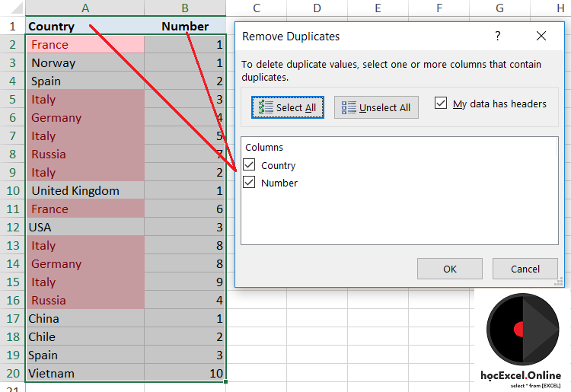The width and height of the screenshot is (571, 392).
Task: Uncheck the Number column checkbox
Action: click(x=250, y=183)
